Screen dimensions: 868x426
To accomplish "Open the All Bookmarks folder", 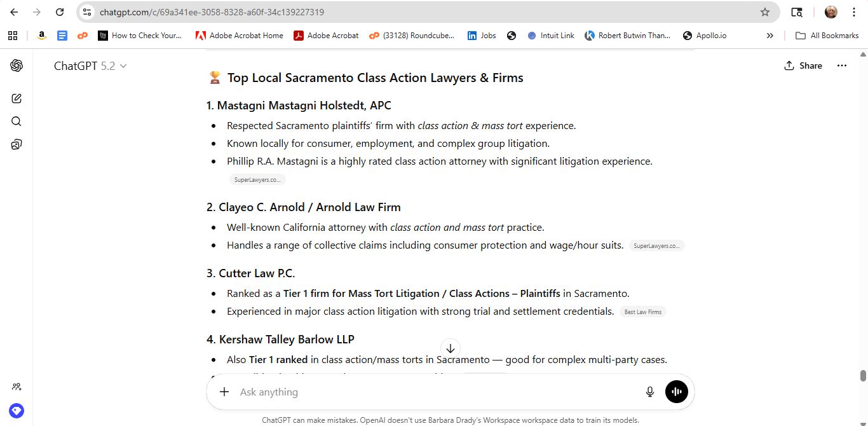I will [x=827, y=36].
